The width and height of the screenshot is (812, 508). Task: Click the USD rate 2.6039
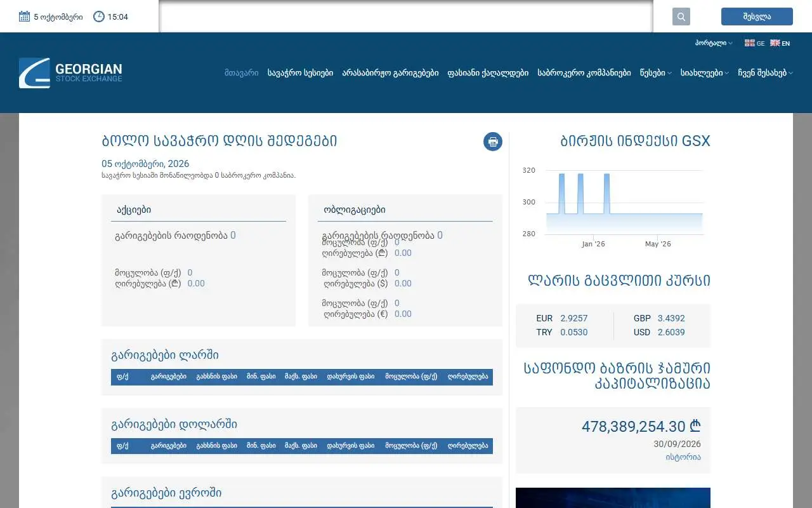tap(671, 332)
